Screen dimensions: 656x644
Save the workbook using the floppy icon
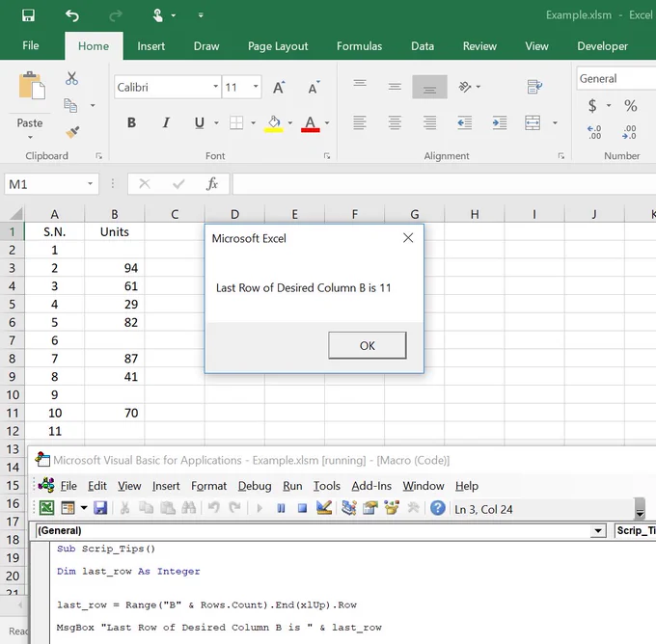(x=28, y=15)
